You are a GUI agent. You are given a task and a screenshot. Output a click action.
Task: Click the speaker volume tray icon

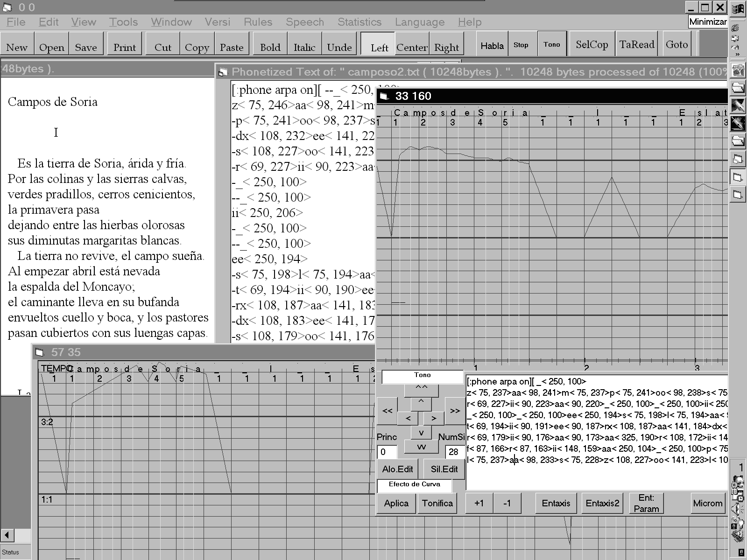pos(737,510)
